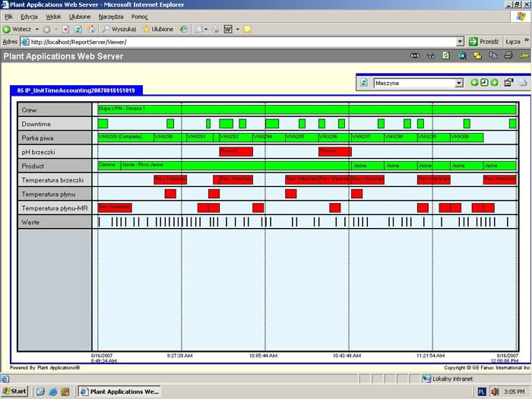This screenshot has width=532, height=399.
Task: Click the Waste row label
Action: (54, 222)
